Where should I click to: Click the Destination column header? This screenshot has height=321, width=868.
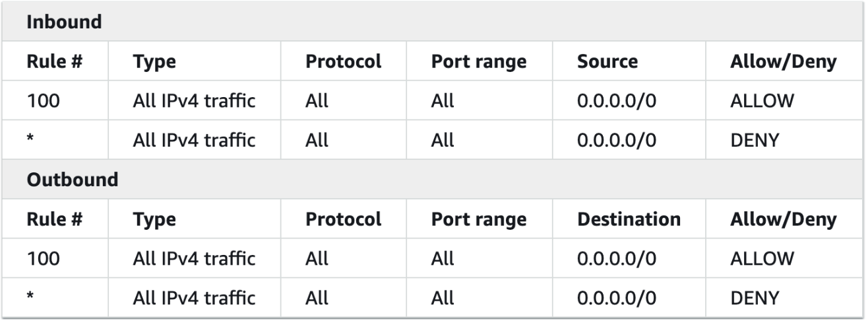click(629, 219)
